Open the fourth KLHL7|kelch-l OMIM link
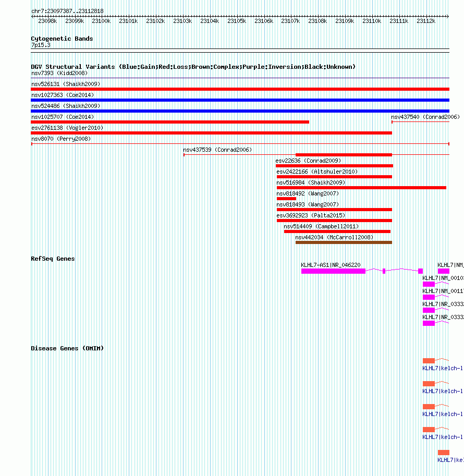 (x=443, y=437)
